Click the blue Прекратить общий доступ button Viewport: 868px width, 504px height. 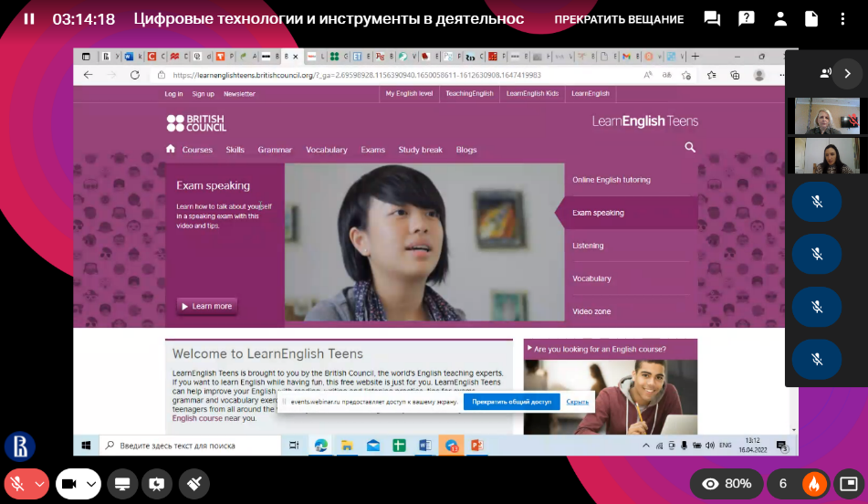[x=511, y=402]
